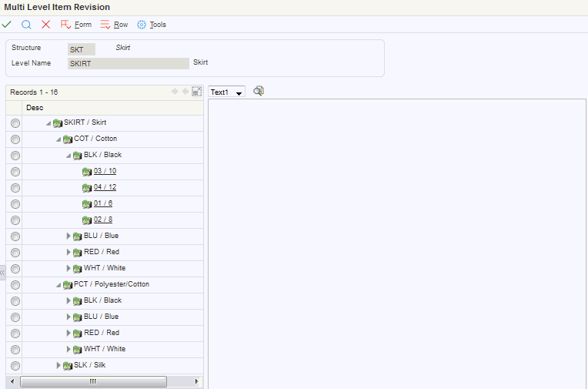Select the 03 / 10 row radio button
Screen dimensions: 588x389
tap(15, 172)
